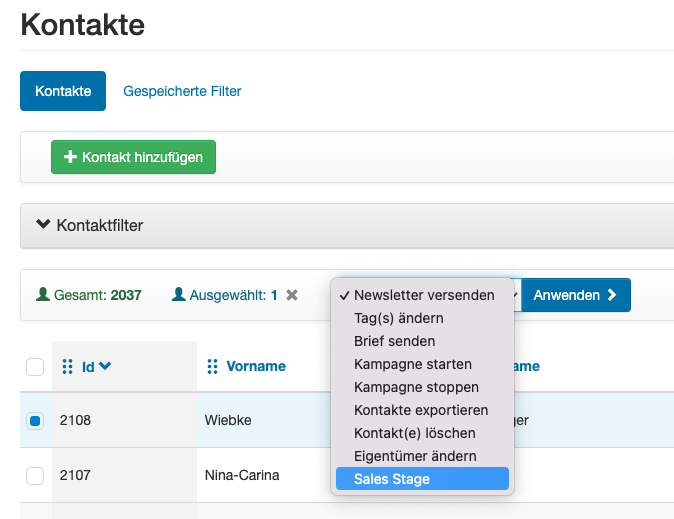Click the drag handle beside Vorname column
Image resolution: width=674 pixels, height=519 pixels.
(212, 367)
